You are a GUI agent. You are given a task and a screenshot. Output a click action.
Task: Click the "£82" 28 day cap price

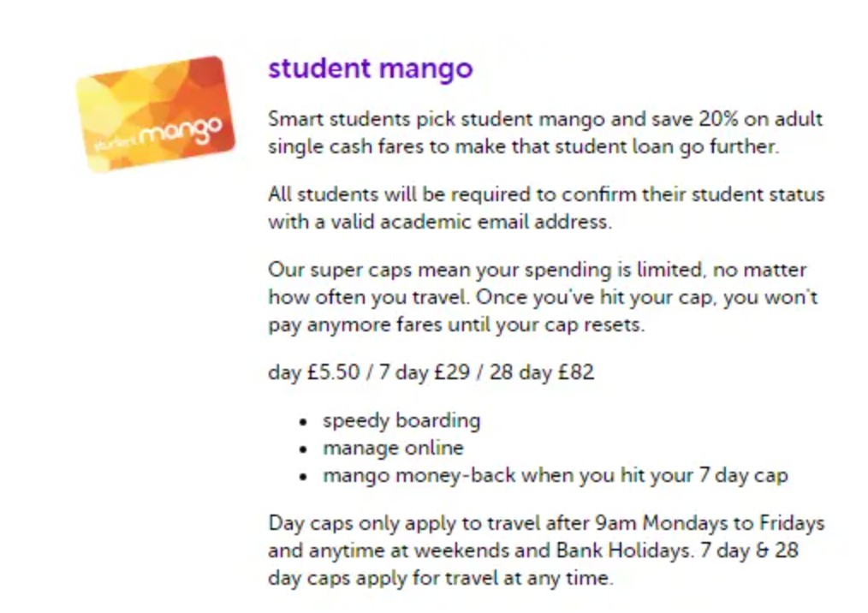tap(575, 373)
